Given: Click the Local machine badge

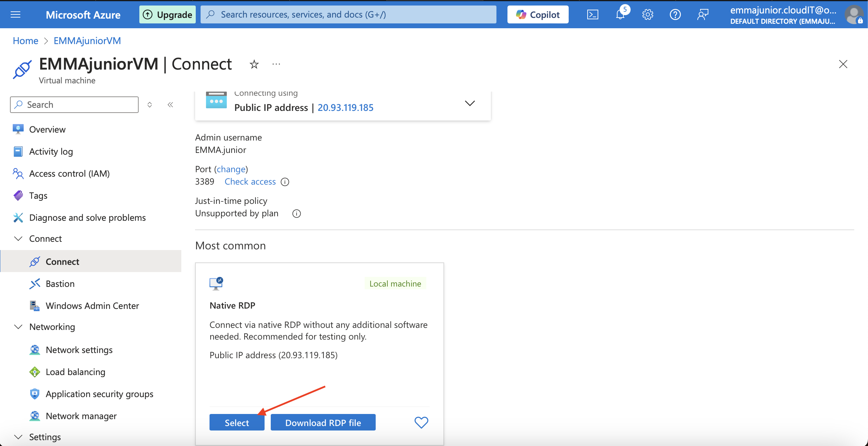Looking at the screenshot, I should coord(395,284).
